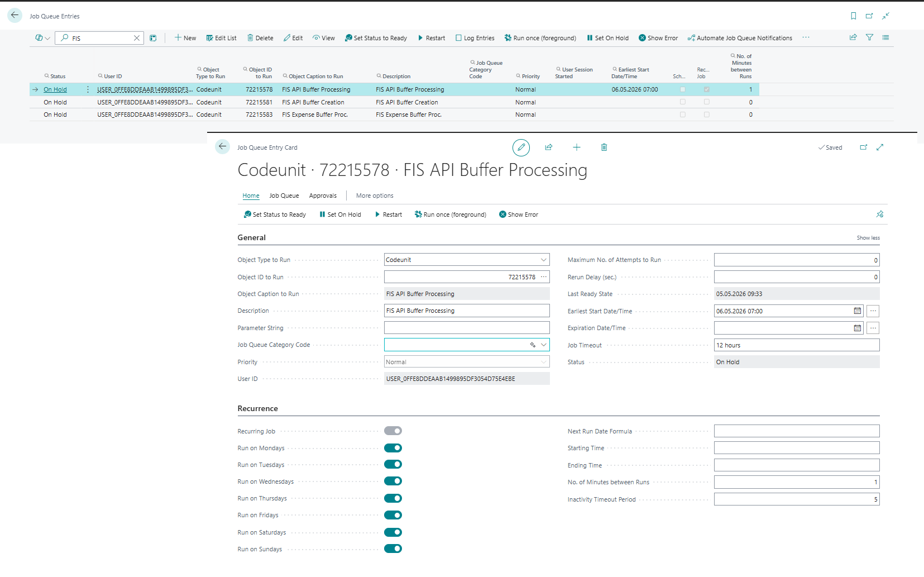Click the card's back arrow
This screenshot has width=924, height=577.
222,147
